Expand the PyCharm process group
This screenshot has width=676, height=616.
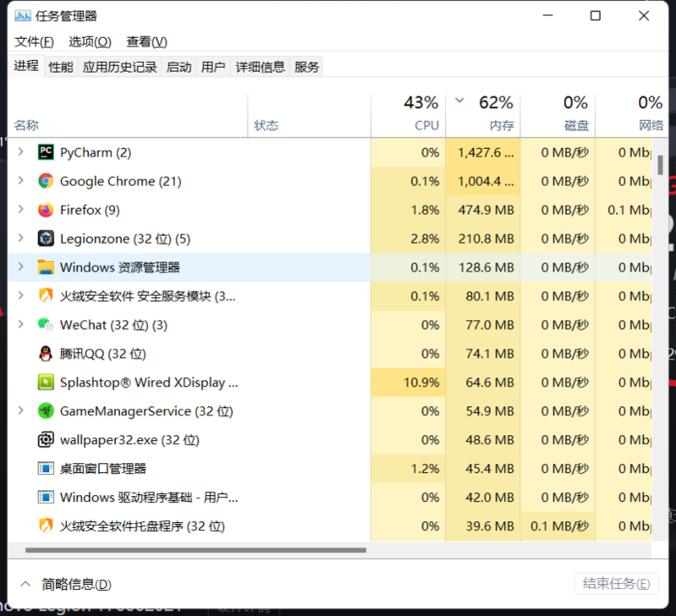click(x=21, y=152)
